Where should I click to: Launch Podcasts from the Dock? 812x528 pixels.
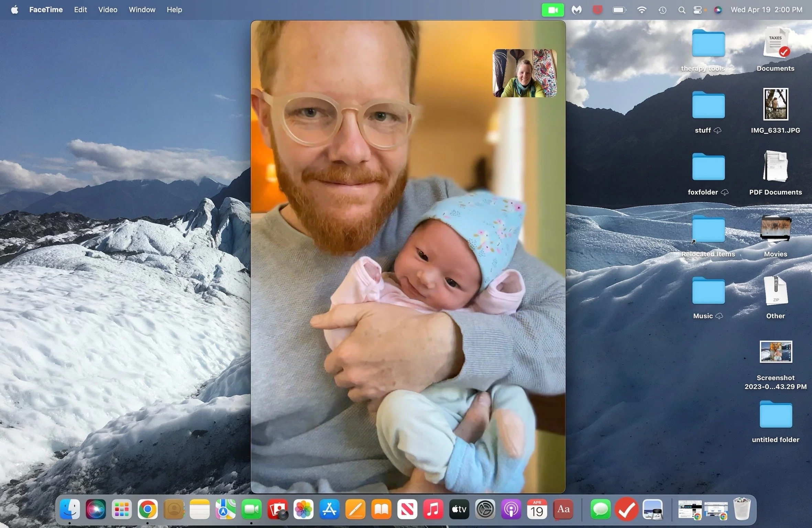point(511,509)
